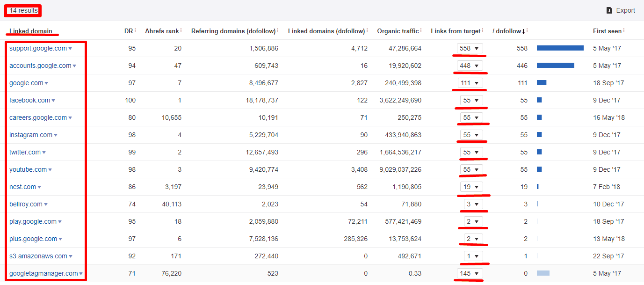Show info icon beside Organic traffic
The image size is (644, 285).
421,30
